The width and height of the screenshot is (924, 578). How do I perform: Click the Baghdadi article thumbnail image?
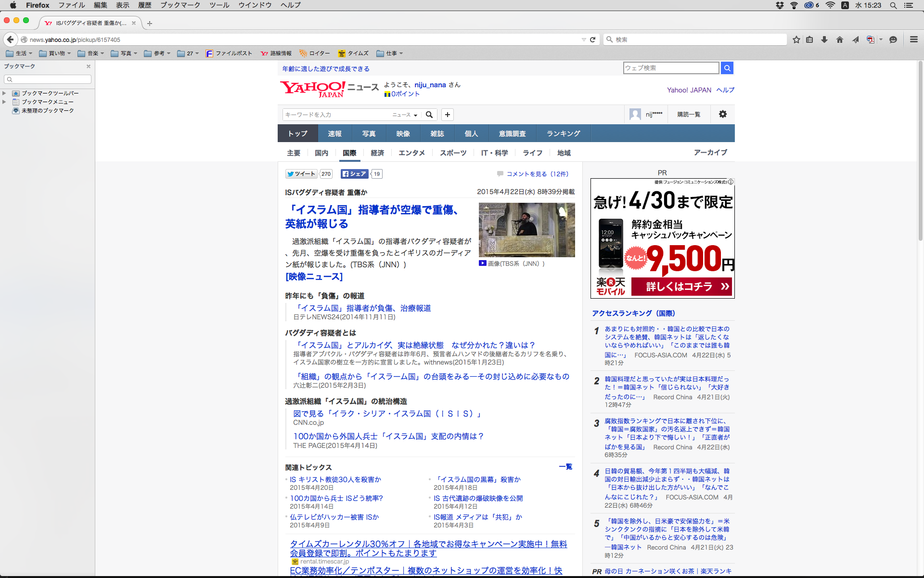(x=526, y=230)
